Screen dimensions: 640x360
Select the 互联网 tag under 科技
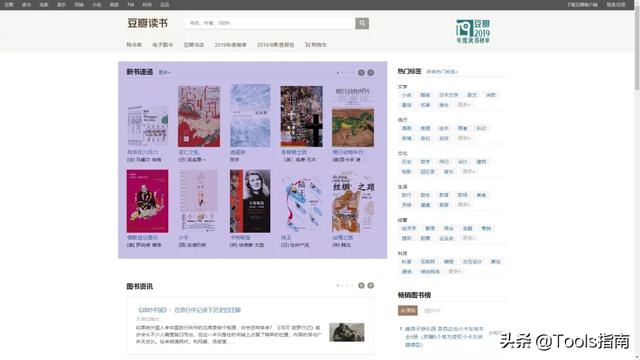click(x=427, y=262)
